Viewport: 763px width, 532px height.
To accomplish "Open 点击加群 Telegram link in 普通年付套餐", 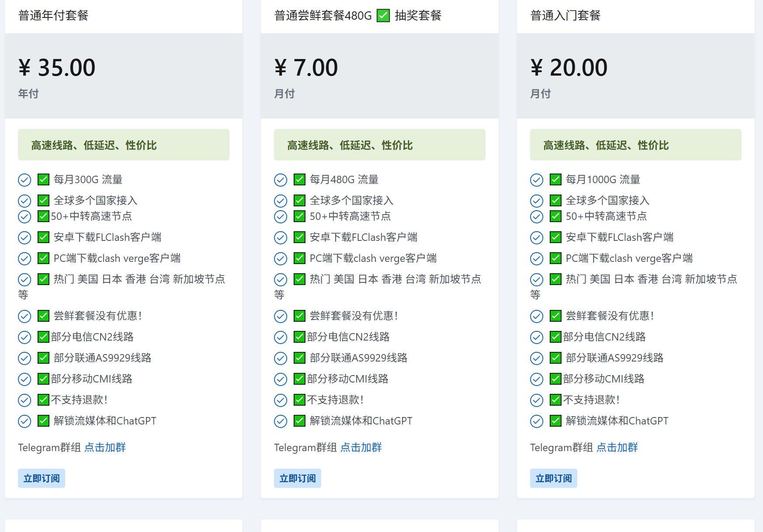I will click(x=105, y=447).
